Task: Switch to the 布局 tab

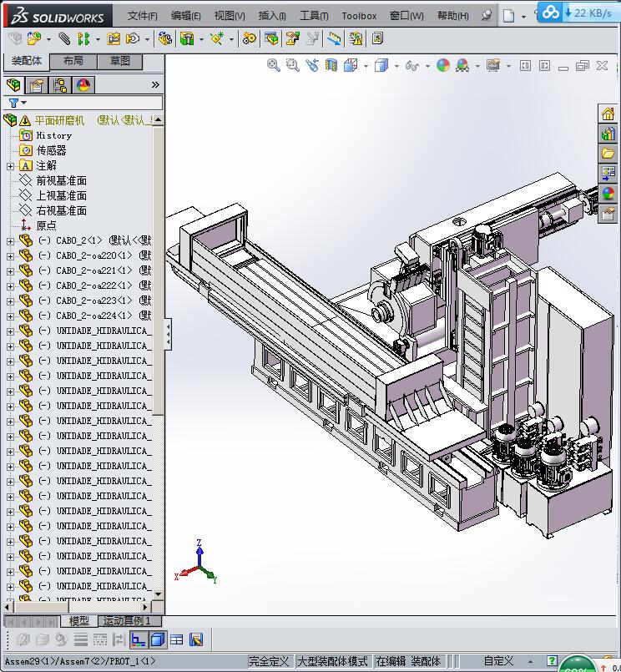Action: [x=73, y=61]
